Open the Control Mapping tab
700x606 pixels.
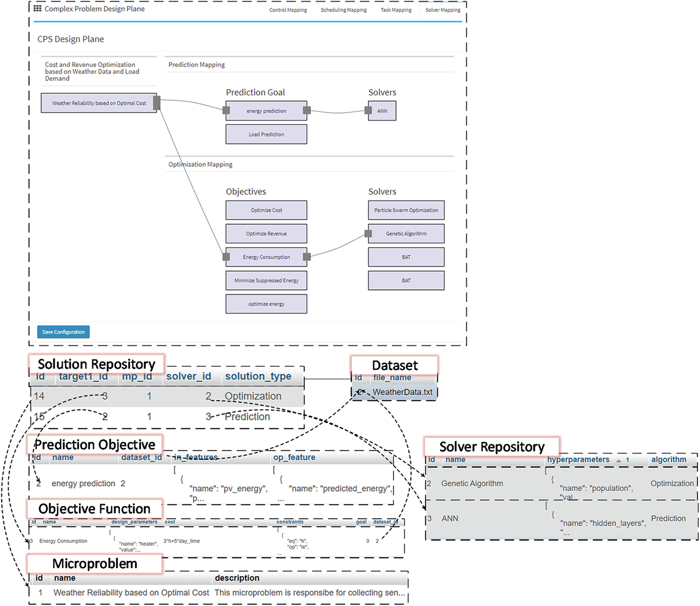288,10
